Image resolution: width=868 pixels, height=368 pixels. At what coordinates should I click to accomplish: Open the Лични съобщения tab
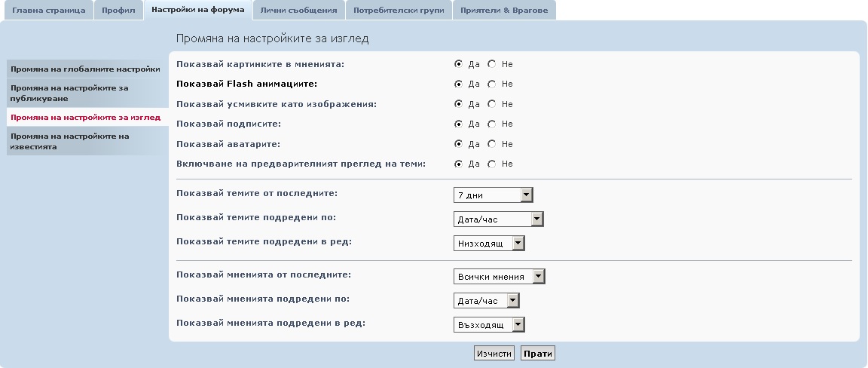pyautogui.click(x=299, y=11)
